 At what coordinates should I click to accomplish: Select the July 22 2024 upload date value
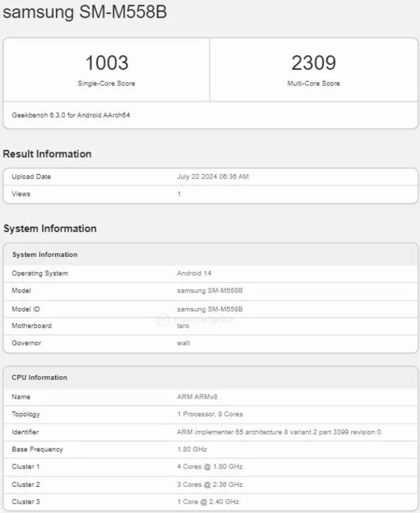point(213,177)
